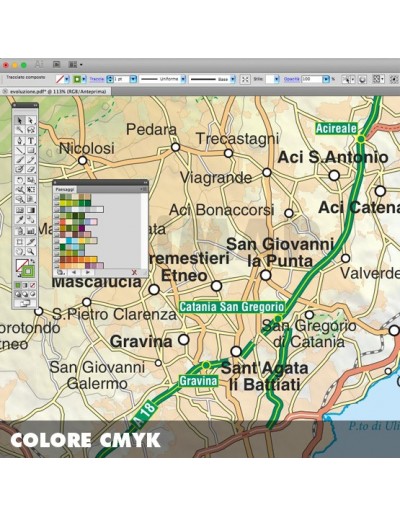Choose the Blob Brush tool
Screen dimensions: 400x517
pos(20,169)
